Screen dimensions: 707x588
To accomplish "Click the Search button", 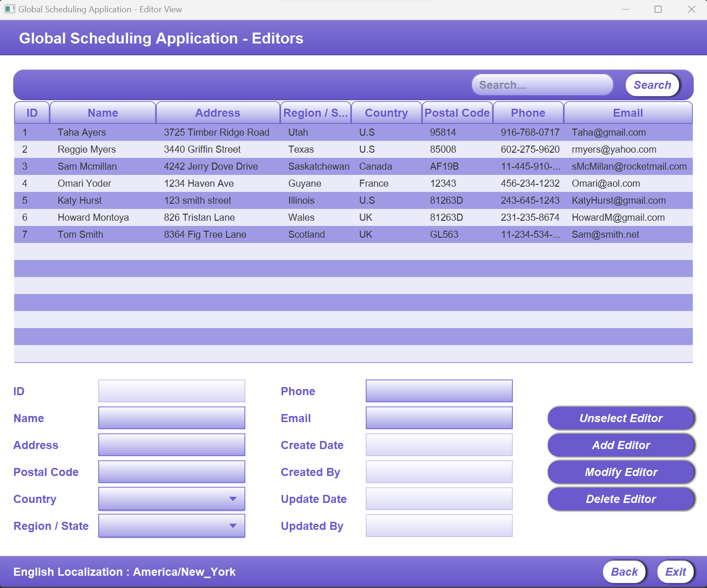I will (652, 85).
